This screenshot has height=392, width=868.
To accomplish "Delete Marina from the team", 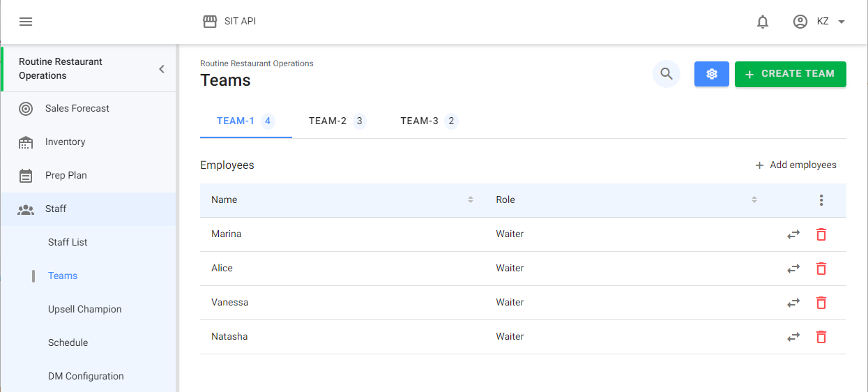I will pyautogui.click(x=821, y=234).
